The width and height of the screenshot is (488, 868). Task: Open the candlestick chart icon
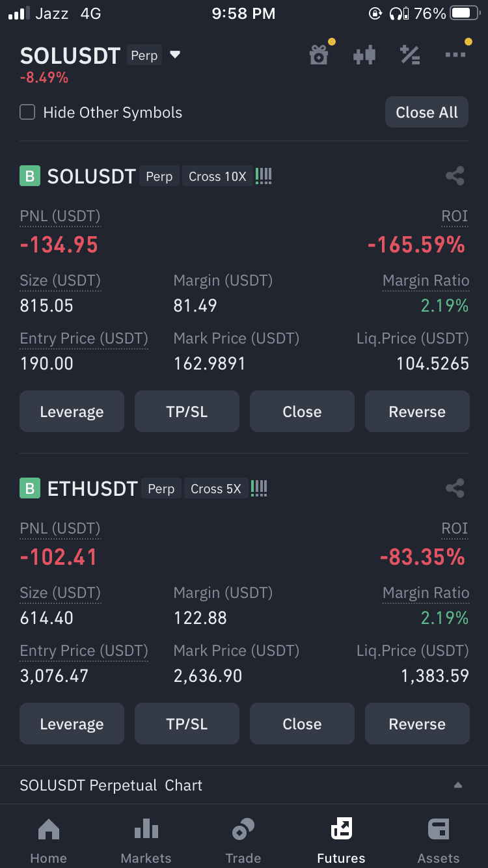(x=364, y=55)
